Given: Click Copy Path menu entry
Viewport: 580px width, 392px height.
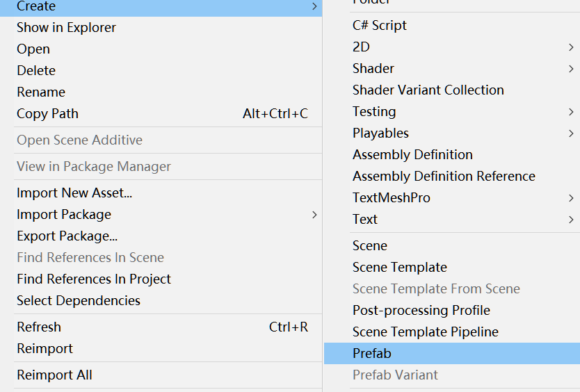Looking at the screenshot, I should [x=48, y=113].
